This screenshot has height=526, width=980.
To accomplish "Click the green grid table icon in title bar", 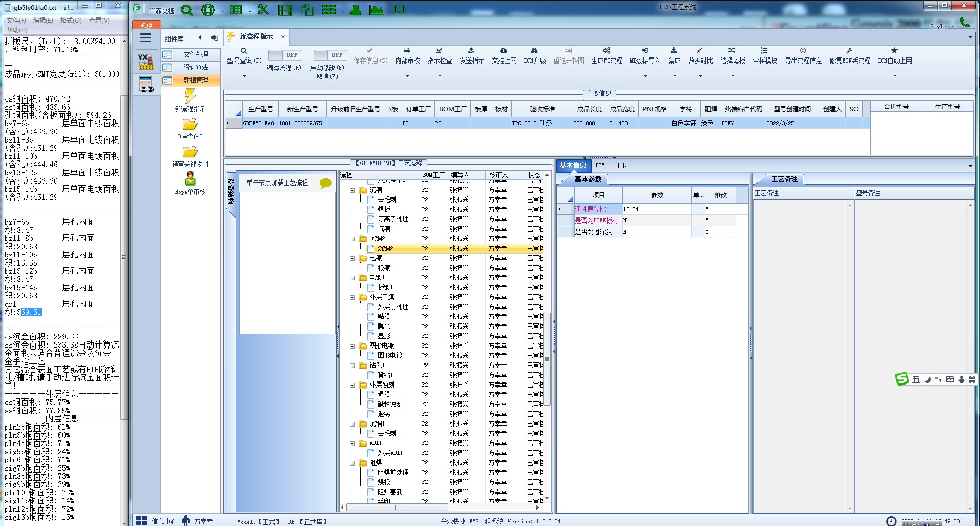I will pyautogui.click(x=236, y=10).
